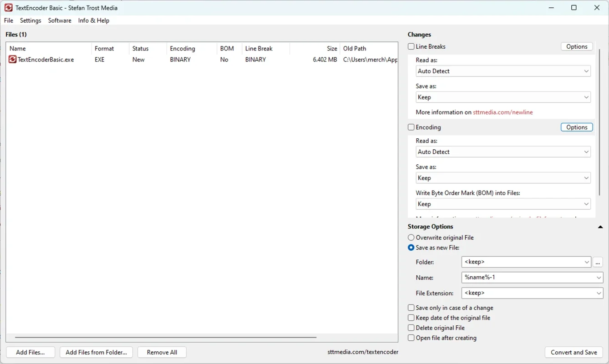Select the TextEncoderBasic.exe file name
This screenshot has width=609, height=364.
46,60
